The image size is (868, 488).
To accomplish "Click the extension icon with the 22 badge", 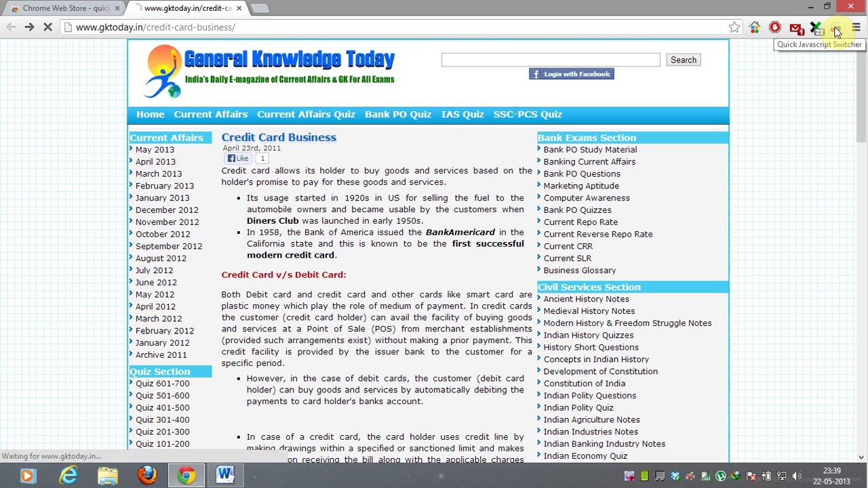I will pos(816,28).
